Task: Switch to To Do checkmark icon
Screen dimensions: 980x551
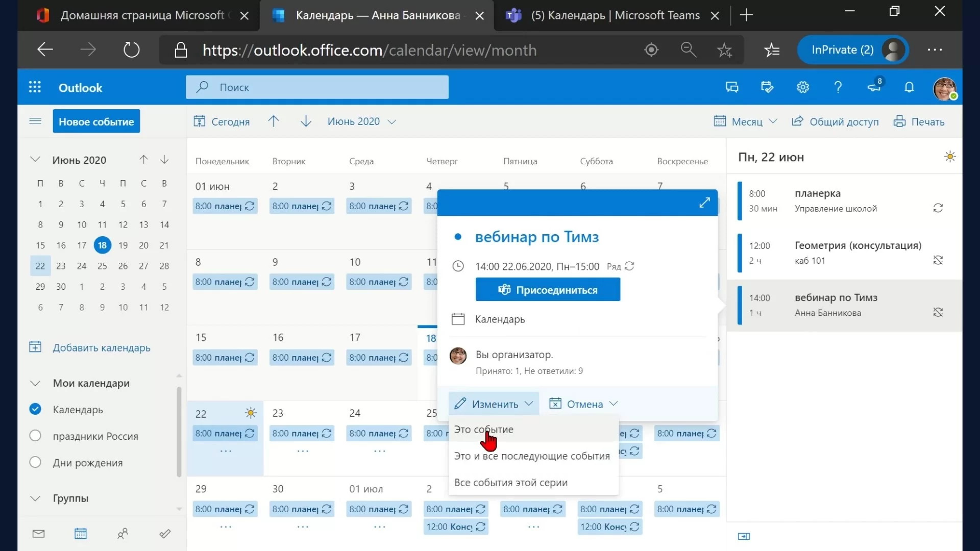Action: point(165,534)
